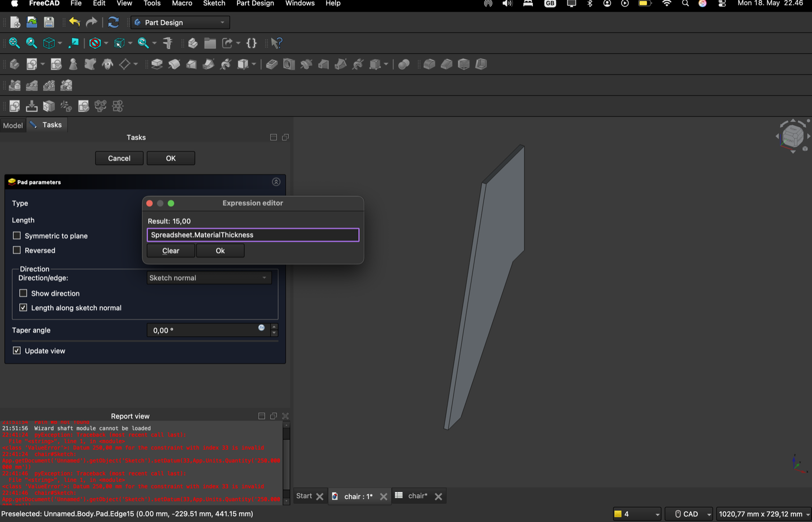Image resolution: width=812 pixels, height=522 pixels.
Task: Enable the Reversed checkbox
Action: tap(17, 250)
